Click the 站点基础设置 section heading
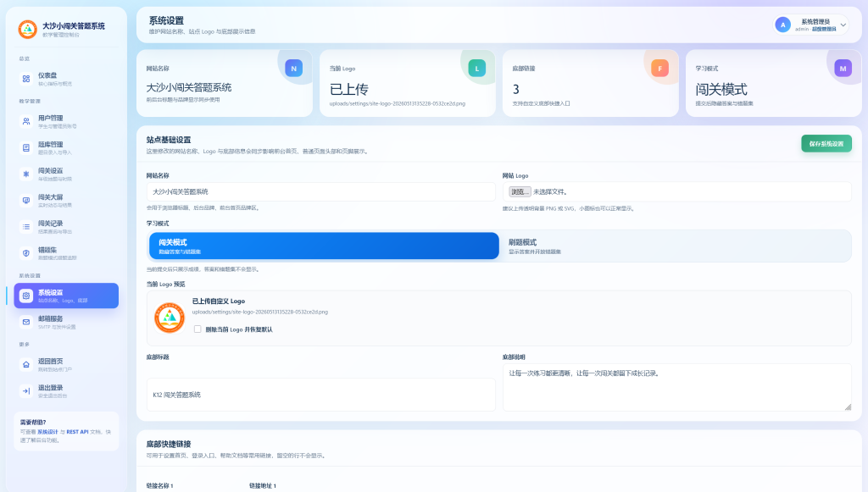868x492 pixels. pos(169,140)
